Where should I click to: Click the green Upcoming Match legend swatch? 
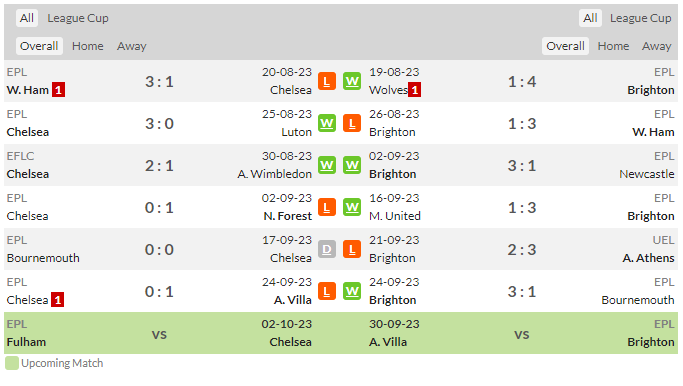12,363
